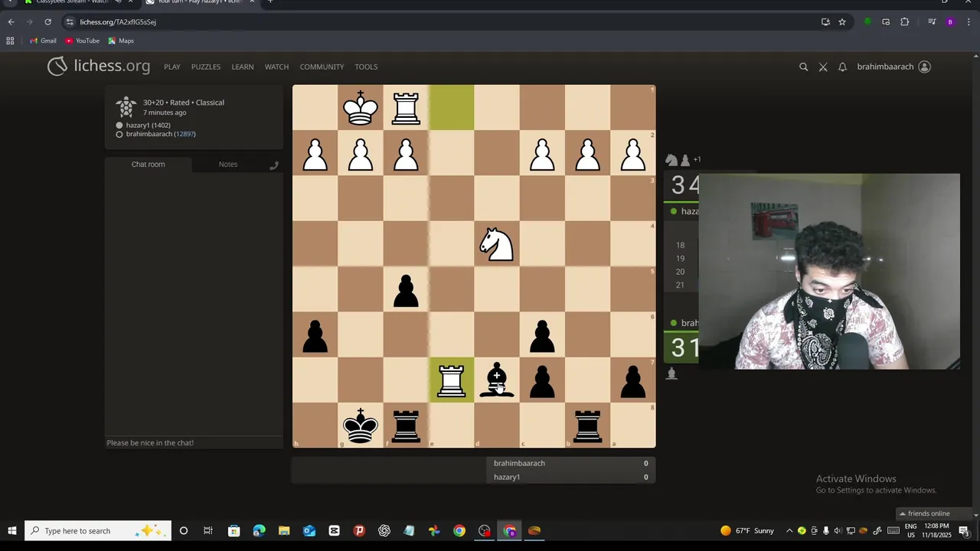Open the notifications bell
980x551 pixels.
(x=842, y=67)
